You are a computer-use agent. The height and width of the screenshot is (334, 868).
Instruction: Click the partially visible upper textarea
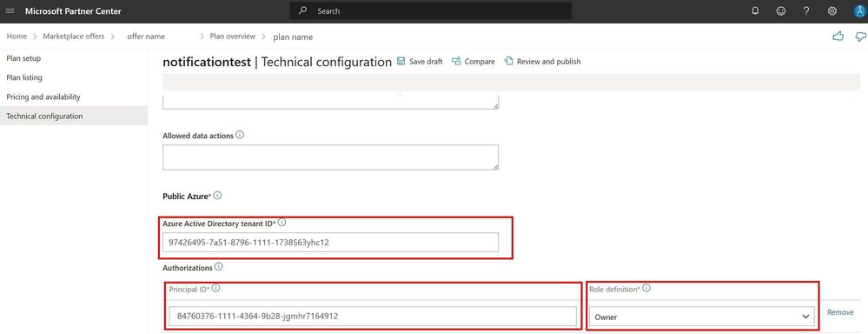pos(330,102)
